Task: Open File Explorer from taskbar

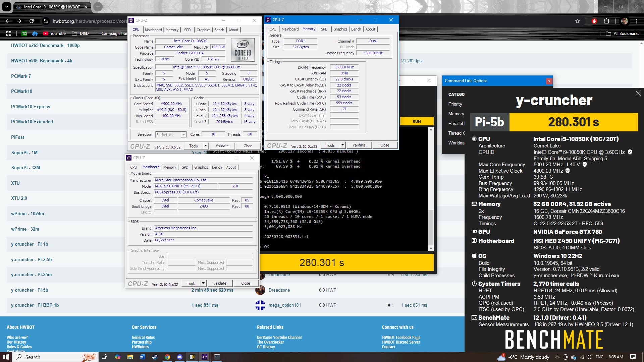Action: 130,357
